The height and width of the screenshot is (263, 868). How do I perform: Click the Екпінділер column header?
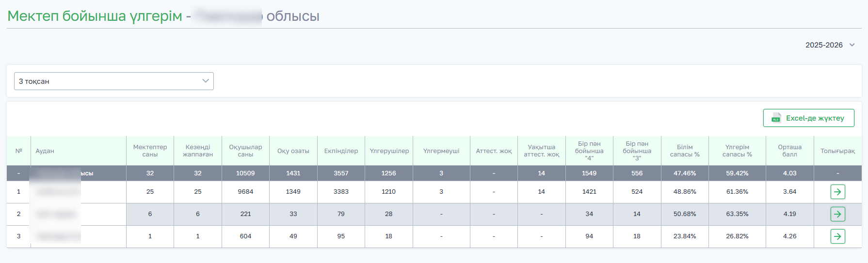(341, 151)
